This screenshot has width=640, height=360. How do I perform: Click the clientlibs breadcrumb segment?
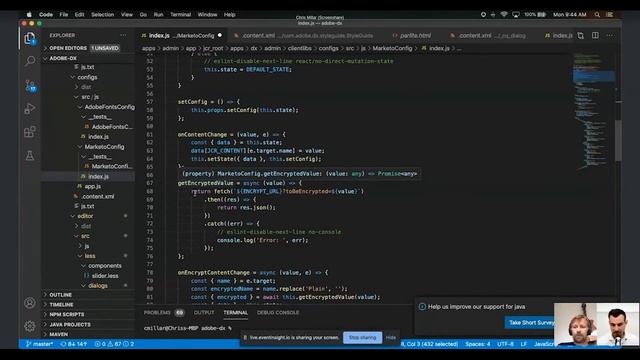point(300,48)
